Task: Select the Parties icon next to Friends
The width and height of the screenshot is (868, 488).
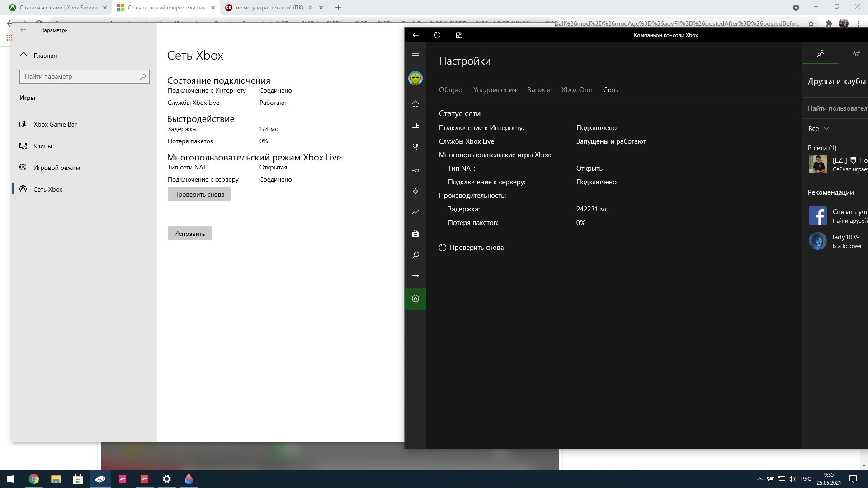Action: 856,54
